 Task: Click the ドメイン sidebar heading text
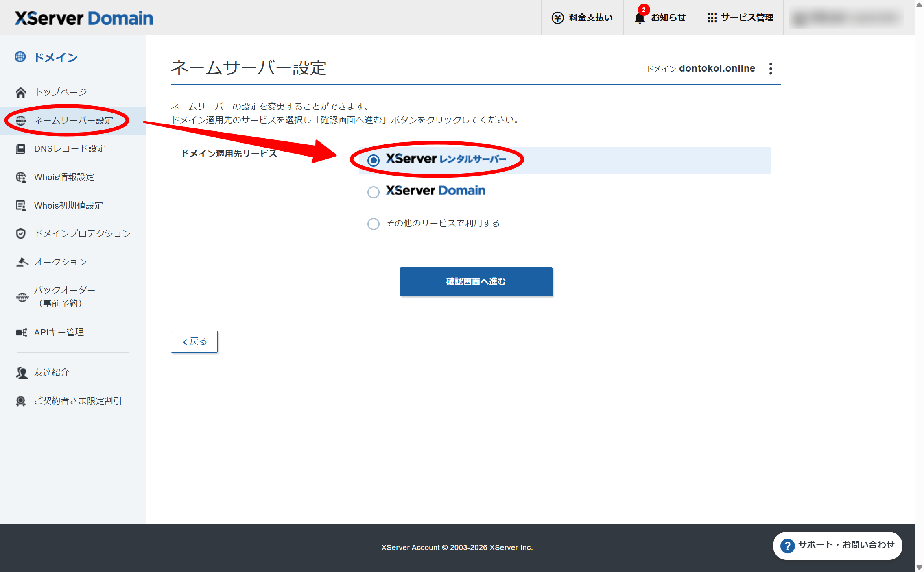[x=56, y=57]
